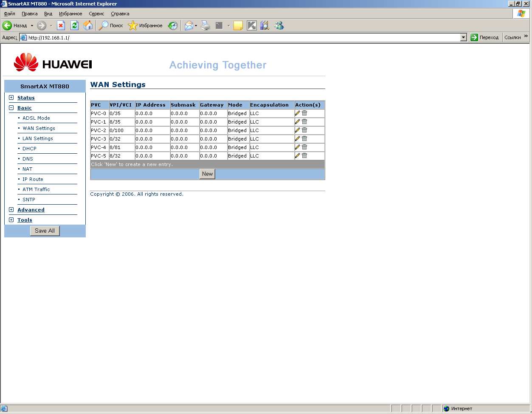
Task: Click the New button to add entry
Action: (x=207, y=174)
